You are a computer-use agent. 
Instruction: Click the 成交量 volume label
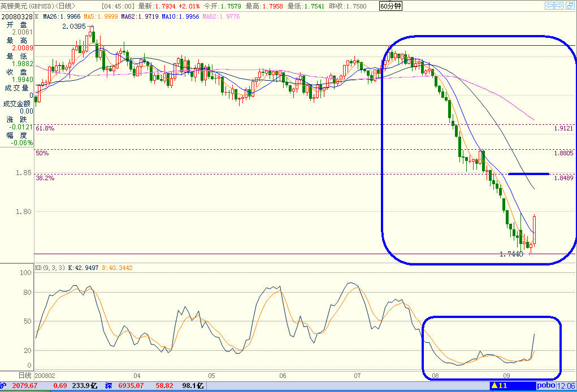16,88
